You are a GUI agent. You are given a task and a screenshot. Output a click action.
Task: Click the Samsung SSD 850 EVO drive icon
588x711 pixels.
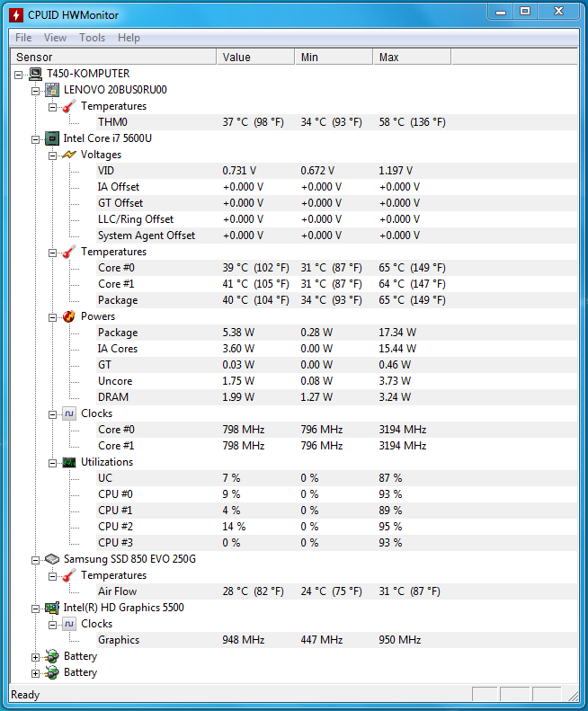click(x=52, y=559)
